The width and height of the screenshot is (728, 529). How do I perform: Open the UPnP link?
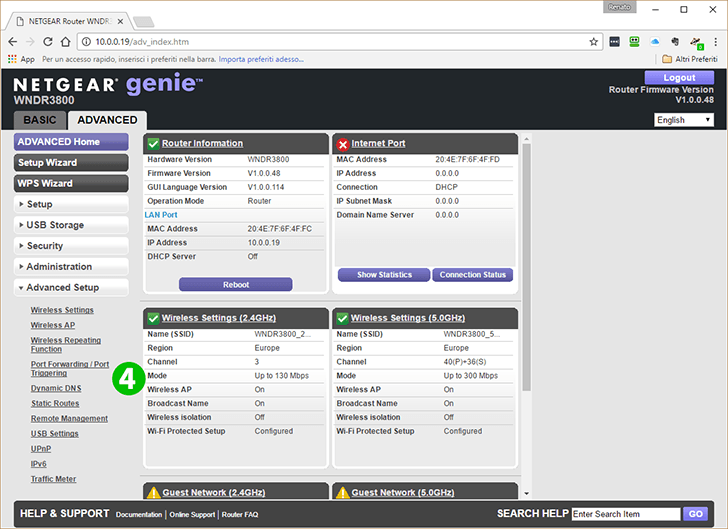41,449
